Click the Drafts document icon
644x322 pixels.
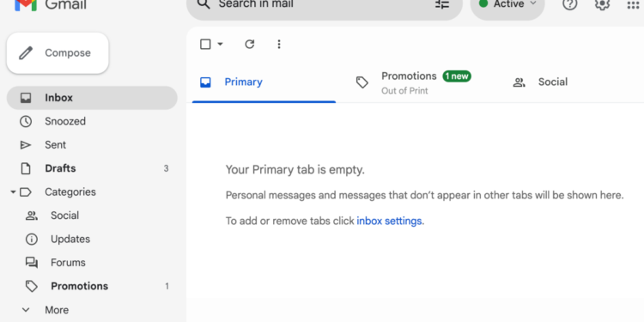pos(26,168)
